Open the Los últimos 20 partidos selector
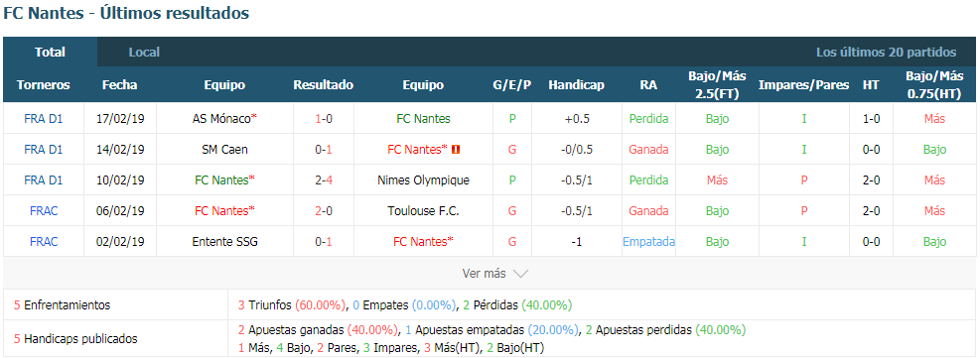 point(886,53)
